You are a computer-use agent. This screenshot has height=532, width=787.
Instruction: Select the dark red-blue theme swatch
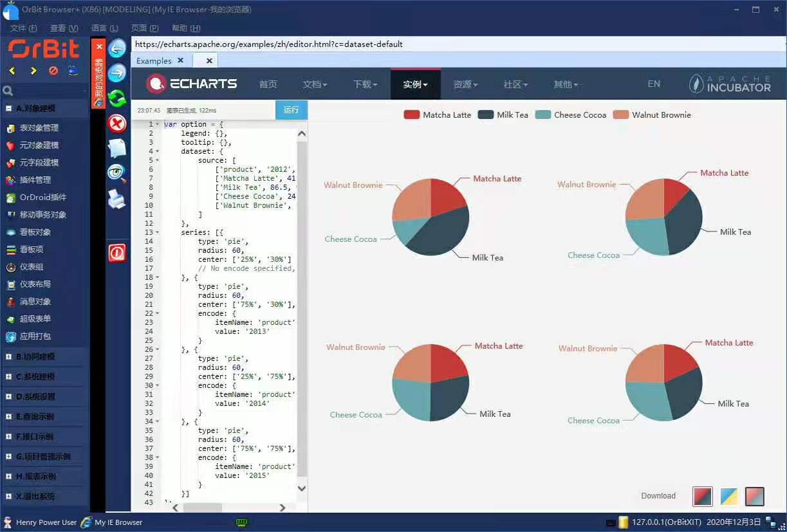click(702, 496)
